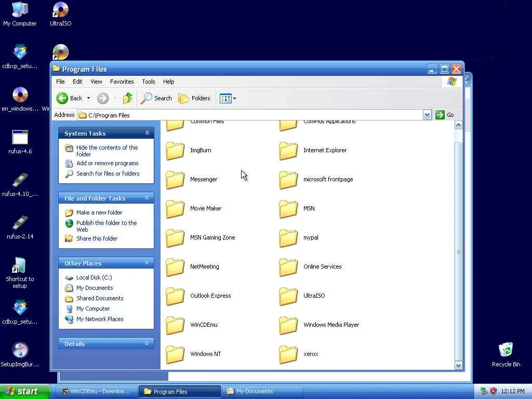The height and width of the screenshot is (399, 532).
Task: Select the Messenger folder icon
Action: point(175,180)
